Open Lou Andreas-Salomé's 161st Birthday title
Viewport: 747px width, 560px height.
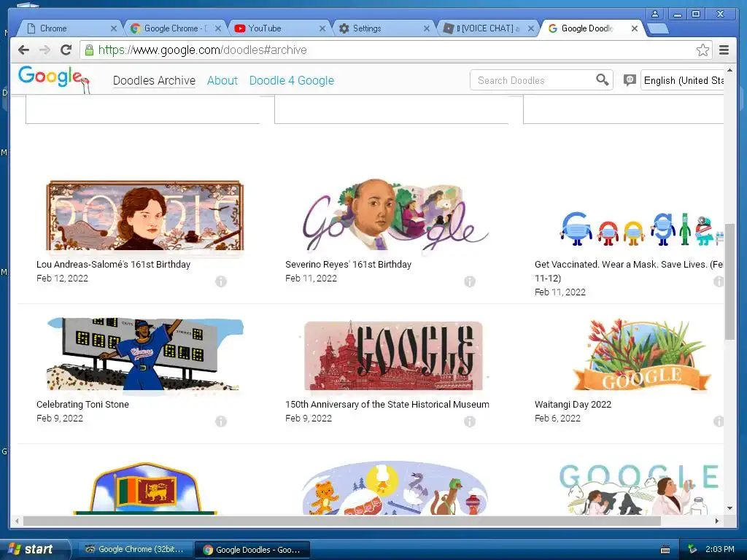pos(113,264)
